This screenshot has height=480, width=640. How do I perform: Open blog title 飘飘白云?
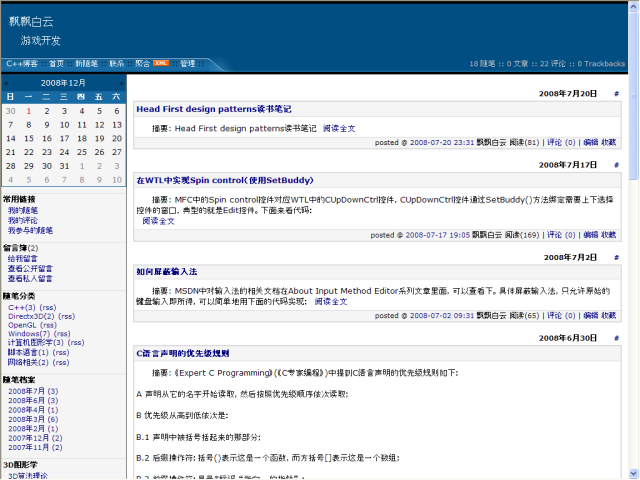31,22
